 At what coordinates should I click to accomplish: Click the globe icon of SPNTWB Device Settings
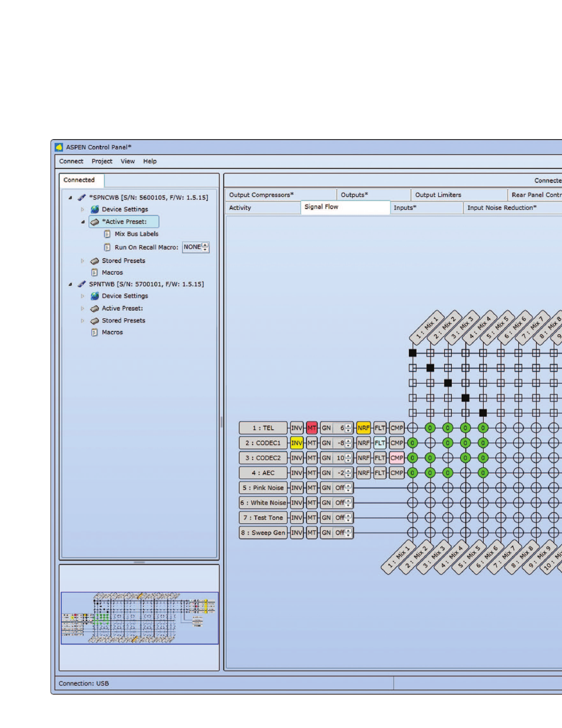[95, 296]
